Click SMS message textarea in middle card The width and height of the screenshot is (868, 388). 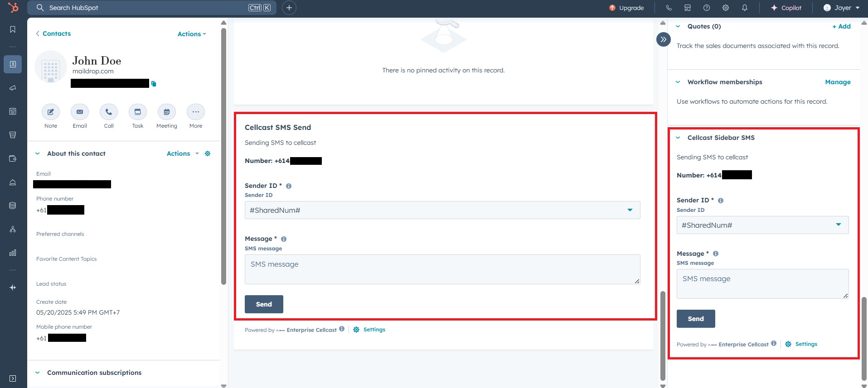point(442,269)
